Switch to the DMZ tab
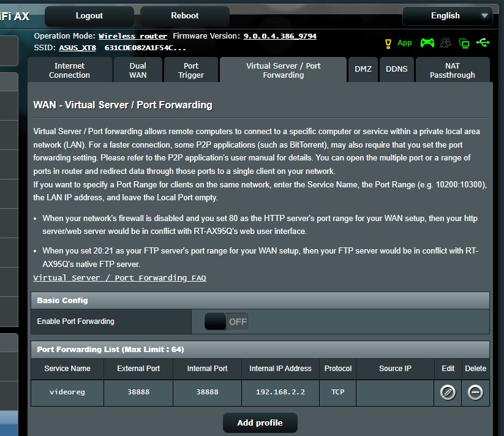 click(x=363, y=69)
